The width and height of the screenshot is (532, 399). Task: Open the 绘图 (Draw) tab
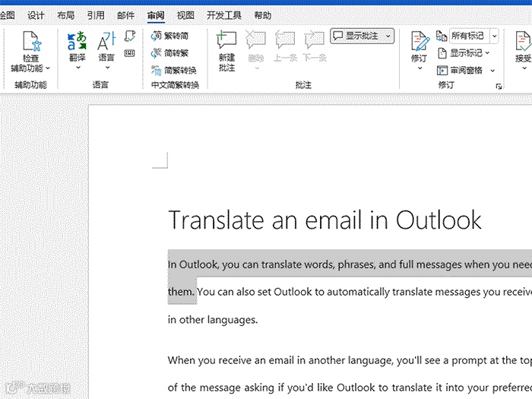7,15
